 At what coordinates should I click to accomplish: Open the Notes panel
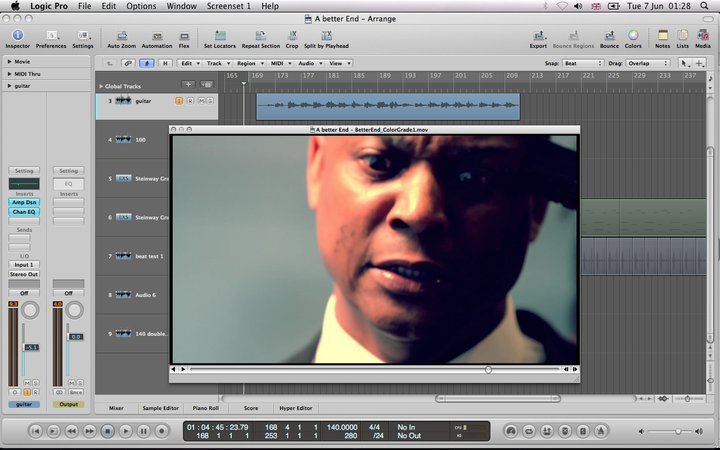(662, 39)
